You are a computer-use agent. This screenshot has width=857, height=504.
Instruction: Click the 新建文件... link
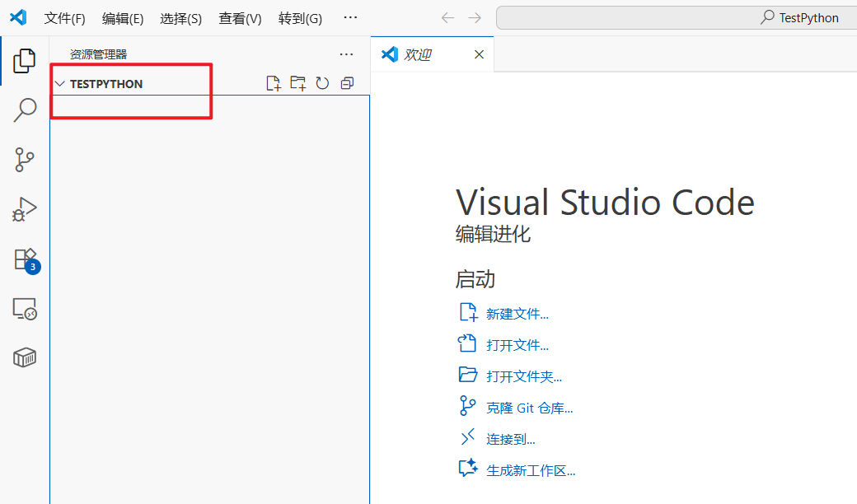(x=517, y=314)
